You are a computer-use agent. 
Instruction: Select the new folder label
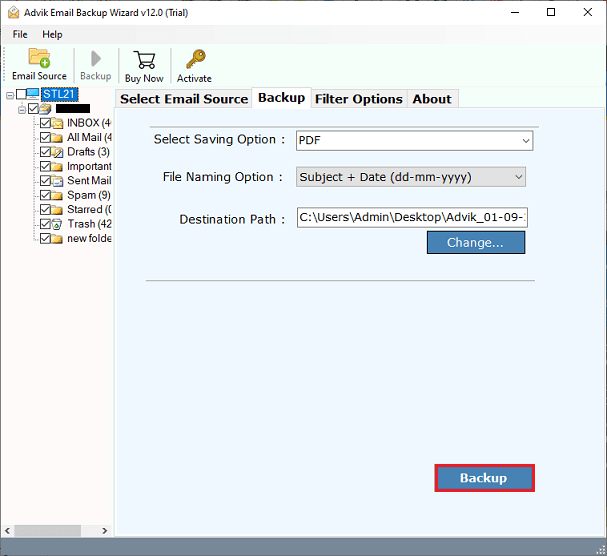[x=89, y=239]
